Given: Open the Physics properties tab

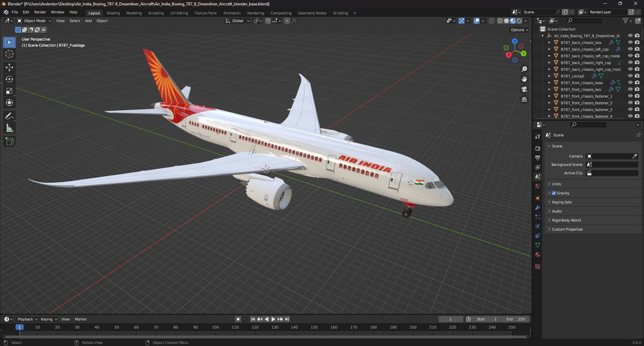Looking at the screenshot, I should (538, 226).
